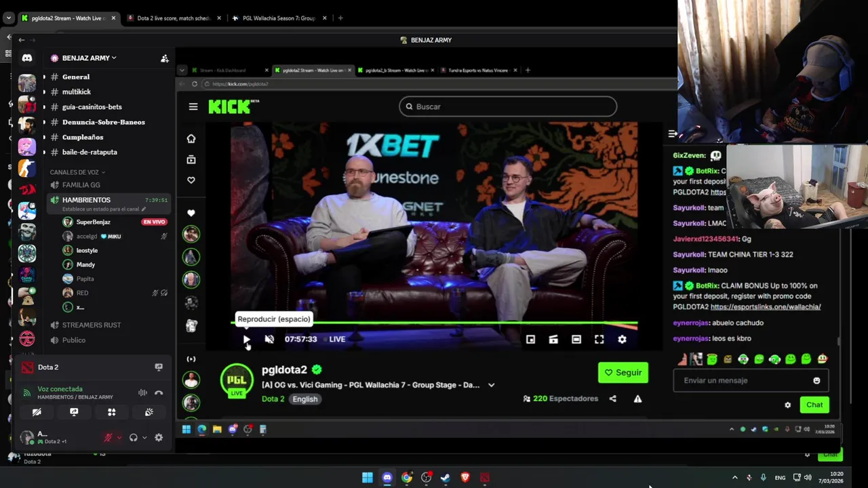Open the Windows Start button in taskbar

[x=367, y=477]
